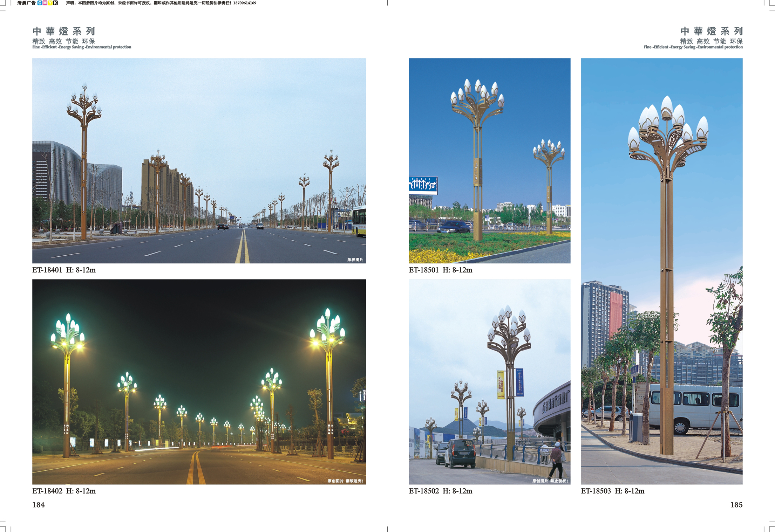Select the tall ET-18503 lamp photo
Image resolution: width=775 pixels, height=532 pixels.
point(661,271)
